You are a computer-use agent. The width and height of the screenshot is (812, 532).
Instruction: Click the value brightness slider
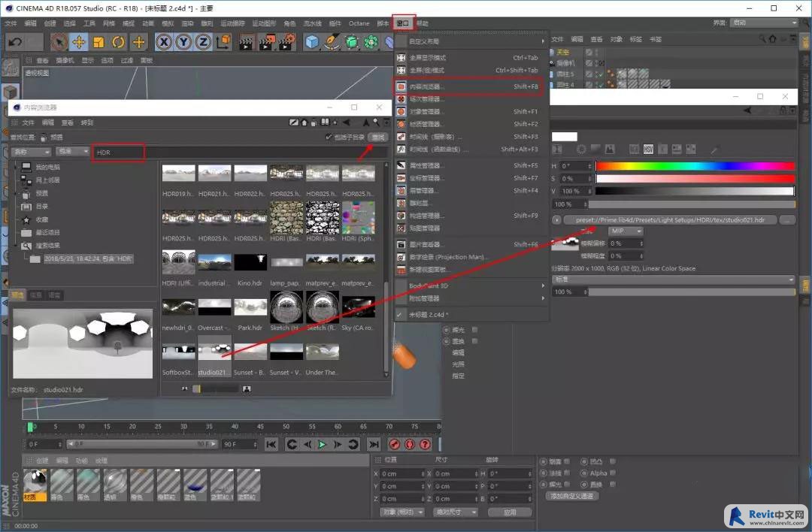(695, 191)
